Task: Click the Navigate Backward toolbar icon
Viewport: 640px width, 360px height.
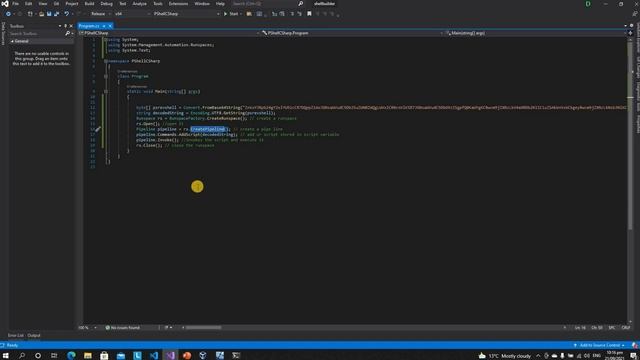Action: tap(8, 14)
